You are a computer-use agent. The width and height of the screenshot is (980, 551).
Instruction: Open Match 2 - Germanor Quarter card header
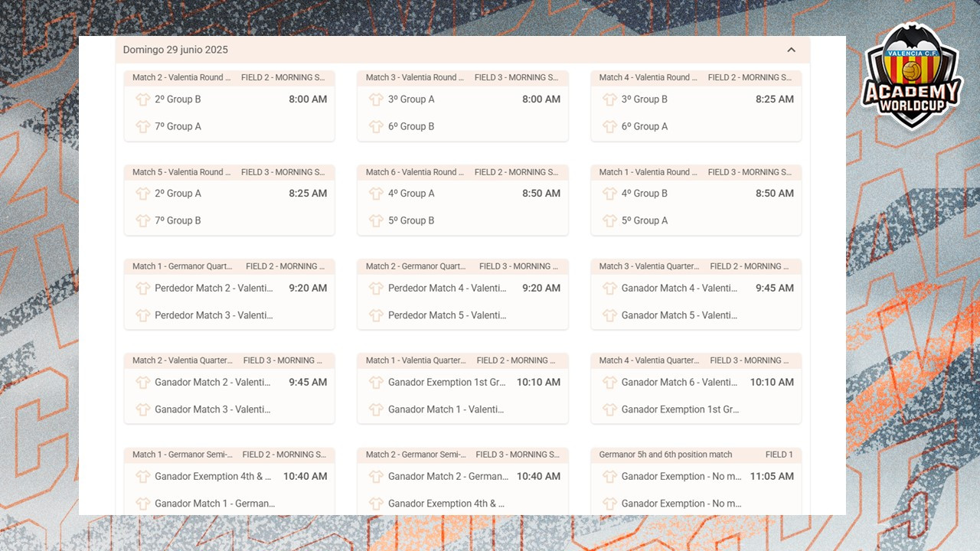(462, 266)
